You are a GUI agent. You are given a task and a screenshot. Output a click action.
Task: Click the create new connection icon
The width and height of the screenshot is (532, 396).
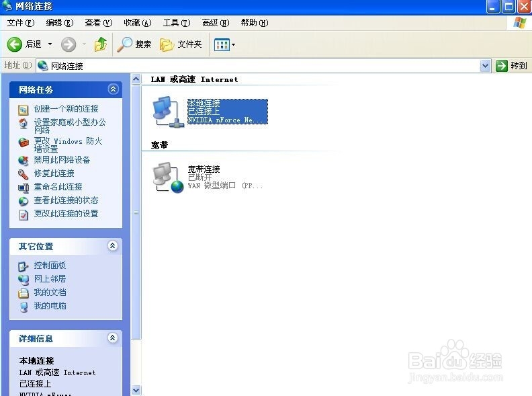click(x=23, y=110)
